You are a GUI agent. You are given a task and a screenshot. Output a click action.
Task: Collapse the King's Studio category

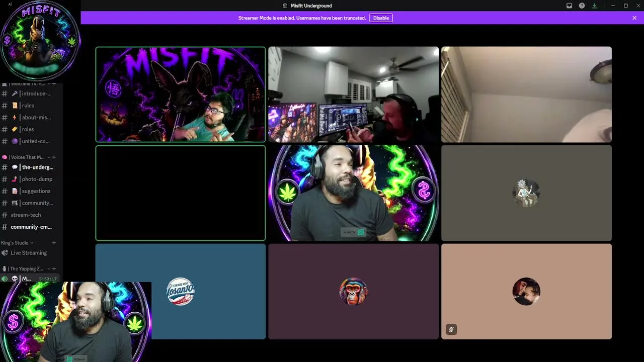click(x=17, y=243)
